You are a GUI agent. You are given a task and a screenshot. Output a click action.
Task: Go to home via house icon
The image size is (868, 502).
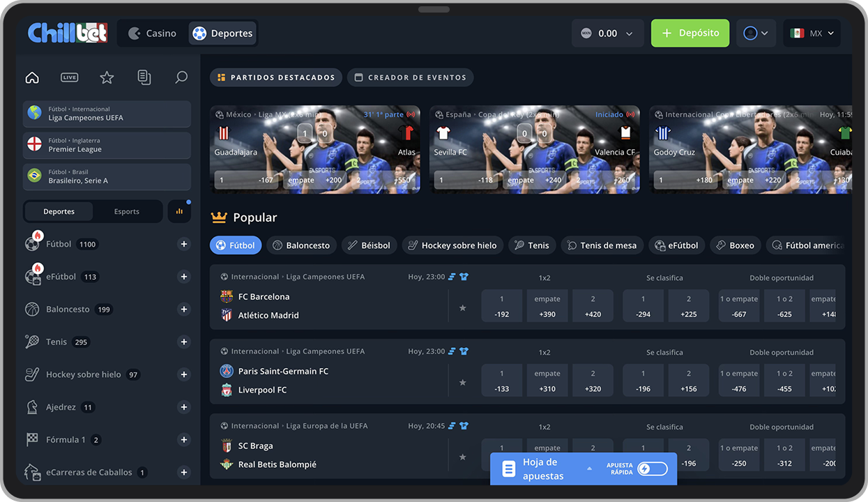coord(32,77)
